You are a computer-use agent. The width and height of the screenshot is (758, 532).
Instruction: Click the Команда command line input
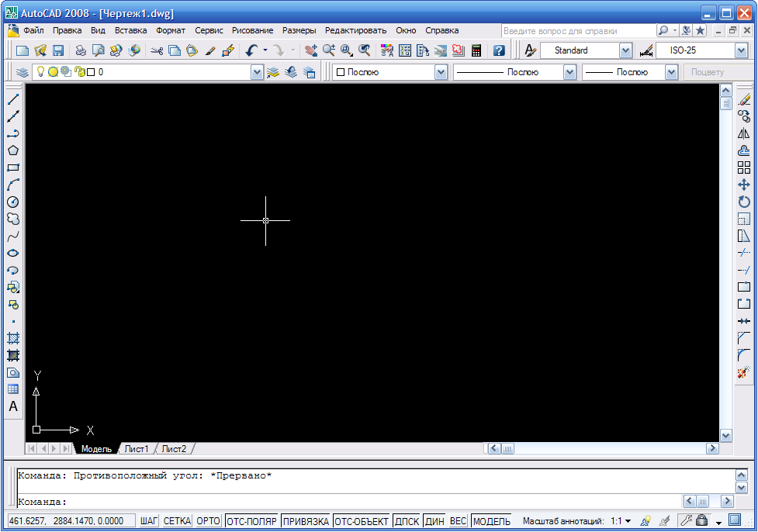tap(349, 502)
